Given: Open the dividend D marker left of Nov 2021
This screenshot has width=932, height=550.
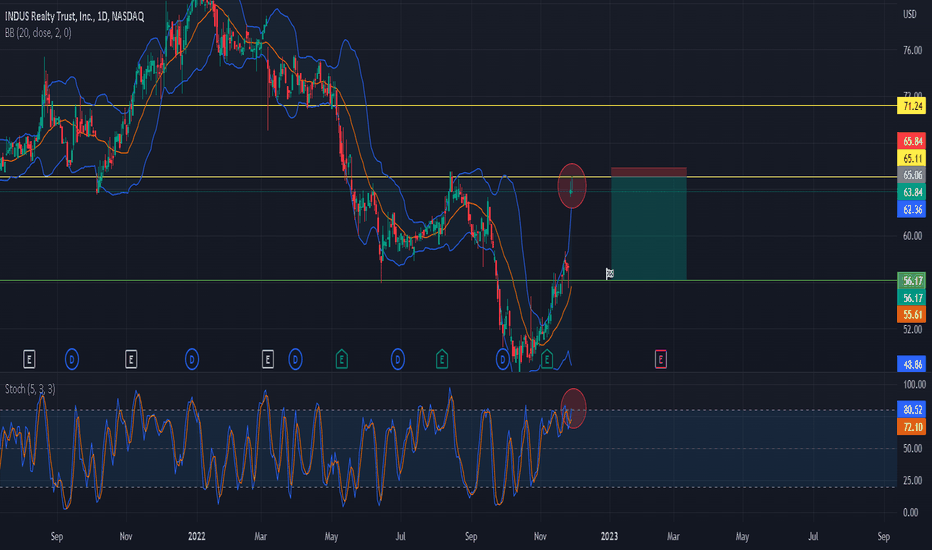Looking at the screenshot, I should click(x=71, y=359).
